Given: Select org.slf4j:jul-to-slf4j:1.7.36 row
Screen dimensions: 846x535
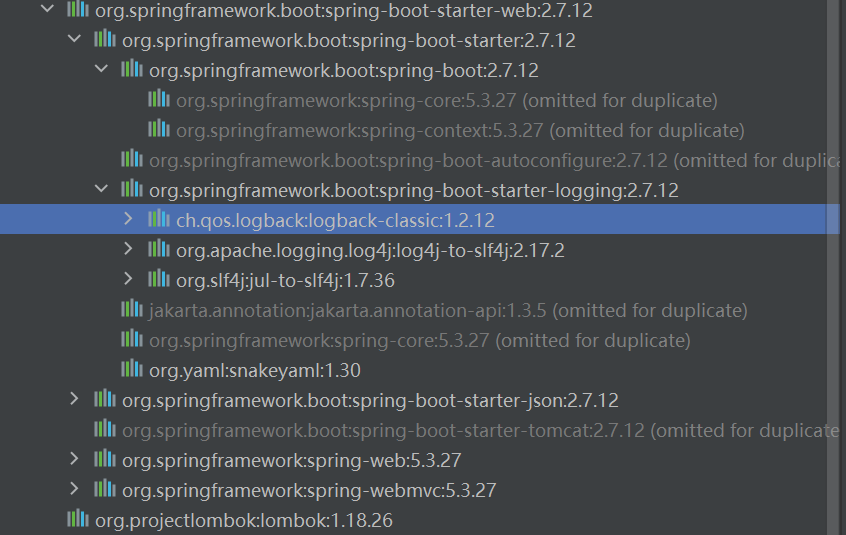Looking at the screenshot, I should pyautogui.click(x=420, y=280).
